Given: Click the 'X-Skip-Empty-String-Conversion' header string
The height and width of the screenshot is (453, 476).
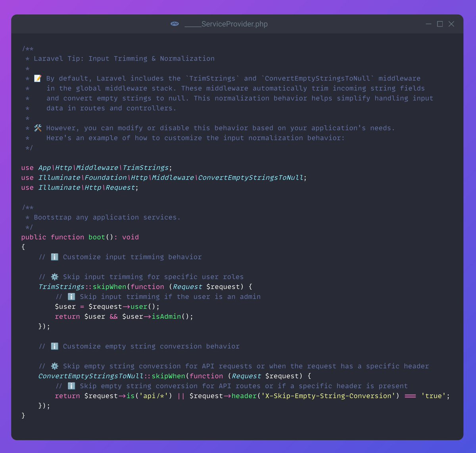Looking at the screenshot, I should 328,396.
